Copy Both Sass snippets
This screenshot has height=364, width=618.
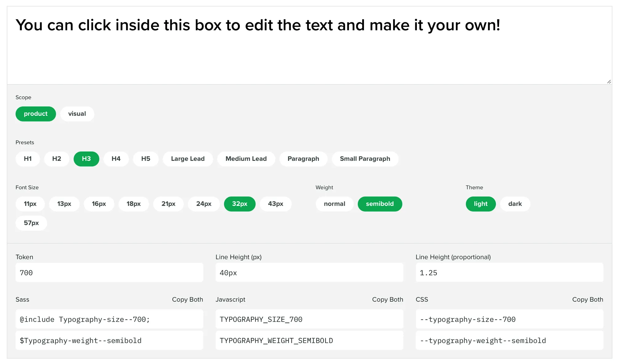point(187,299)
